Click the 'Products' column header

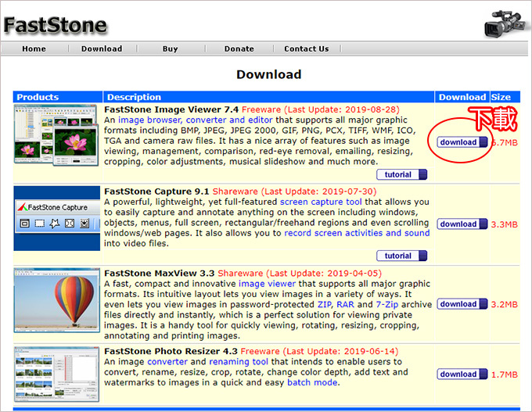coord(38,97)
